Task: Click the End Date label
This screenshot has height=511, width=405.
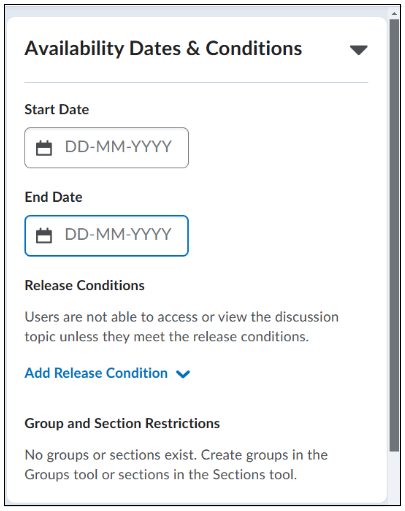Action: tap(53, 197)
